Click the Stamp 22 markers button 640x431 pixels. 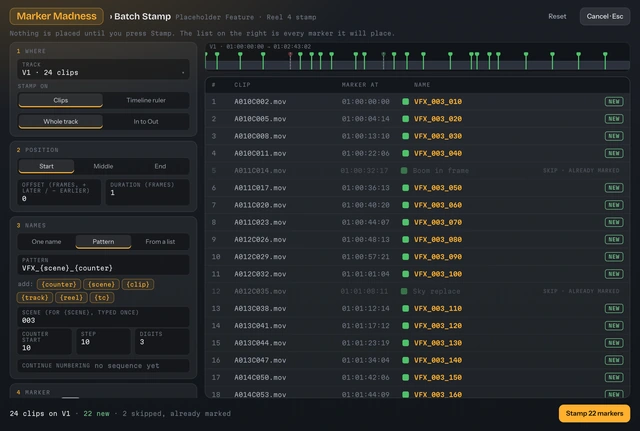594,413
